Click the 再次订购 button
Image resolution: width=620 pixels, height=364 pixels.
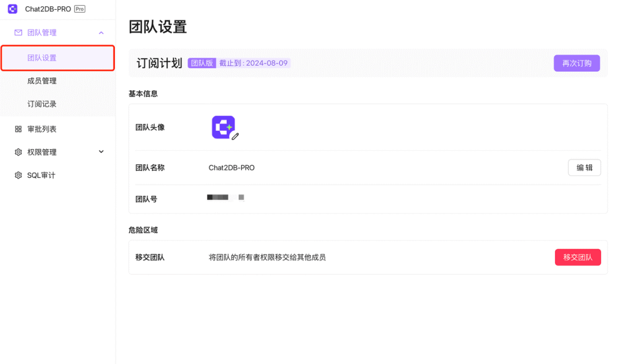pos(576,63)
